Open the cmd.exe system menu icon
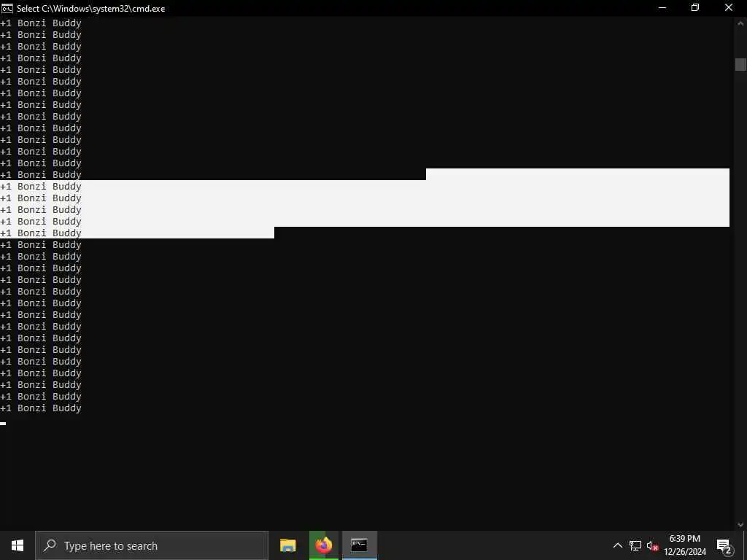This screenshot has height=560, width=747. [7, 8]
